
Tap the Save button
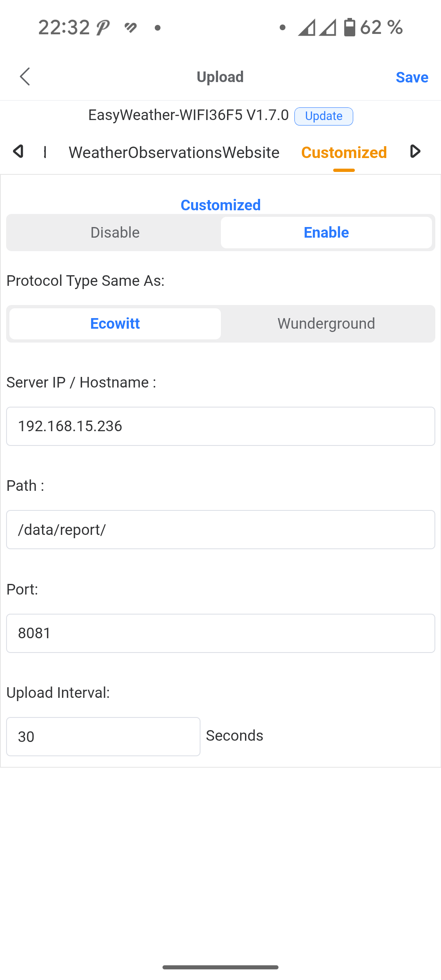coord(412,77)
